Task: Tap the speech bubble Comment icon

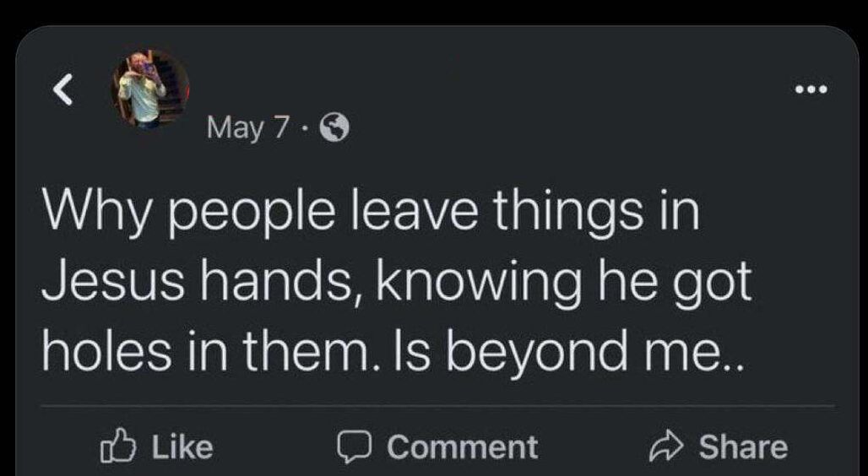Action: (355, 447)
